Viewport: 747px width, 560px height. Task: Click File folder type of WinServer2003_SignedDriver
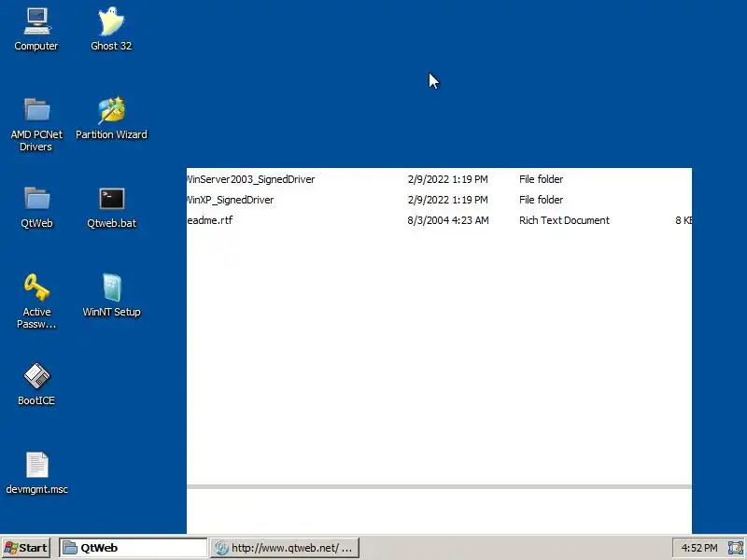point(542,179)
